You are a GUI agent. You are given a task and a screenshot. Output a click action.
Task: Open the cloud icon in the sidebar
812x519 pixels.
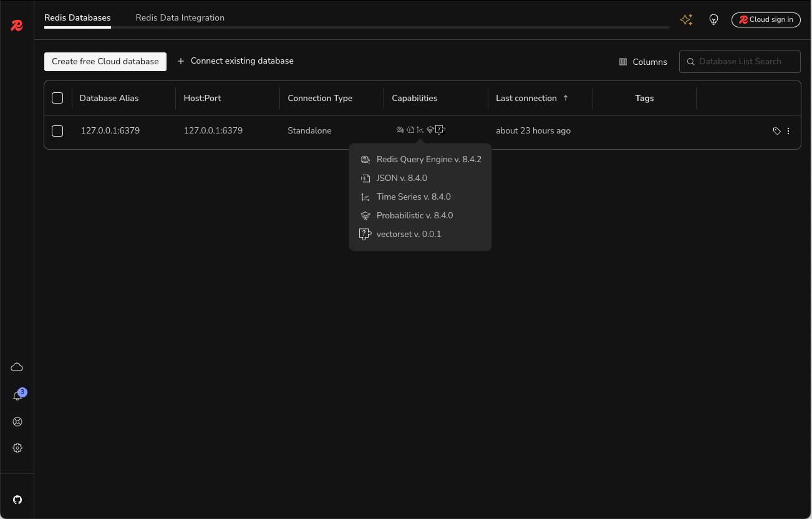click(x=17, y=367)
